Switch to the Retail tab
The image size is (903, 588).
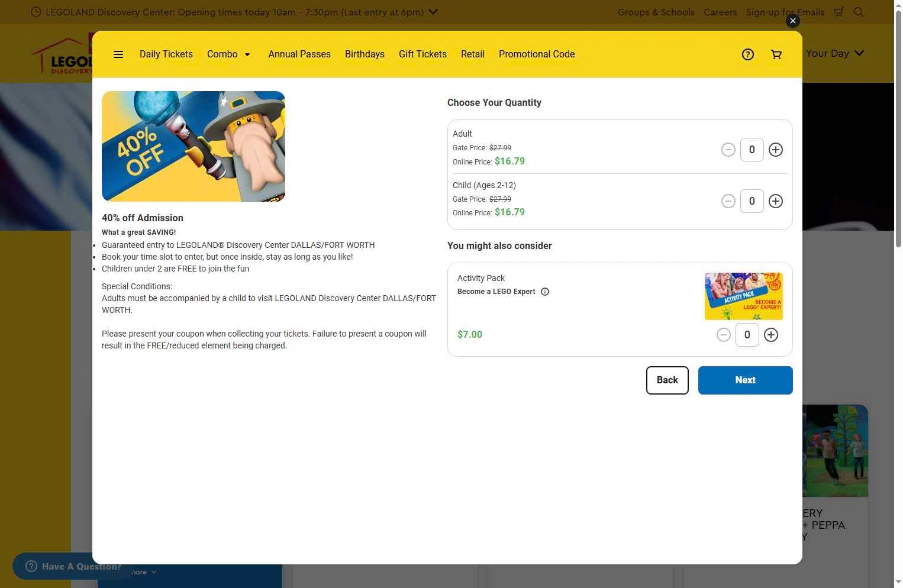click(x=473, y=54)
